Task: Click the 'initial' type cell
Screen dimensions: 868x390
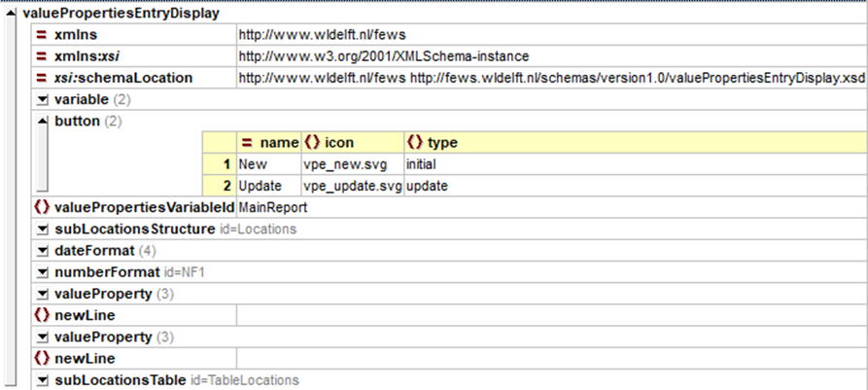Action: click(x=423, y=164)
